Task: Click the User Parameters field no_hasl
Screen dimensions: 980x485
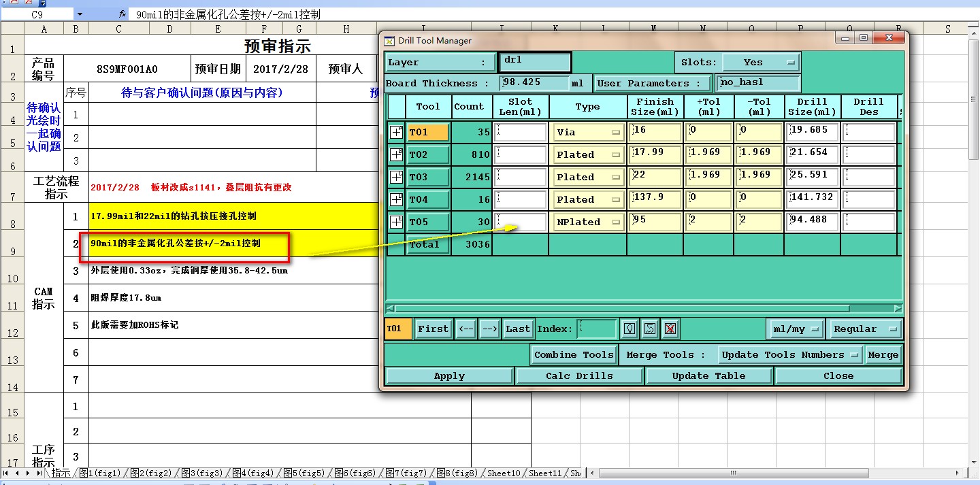Action: 757,83
